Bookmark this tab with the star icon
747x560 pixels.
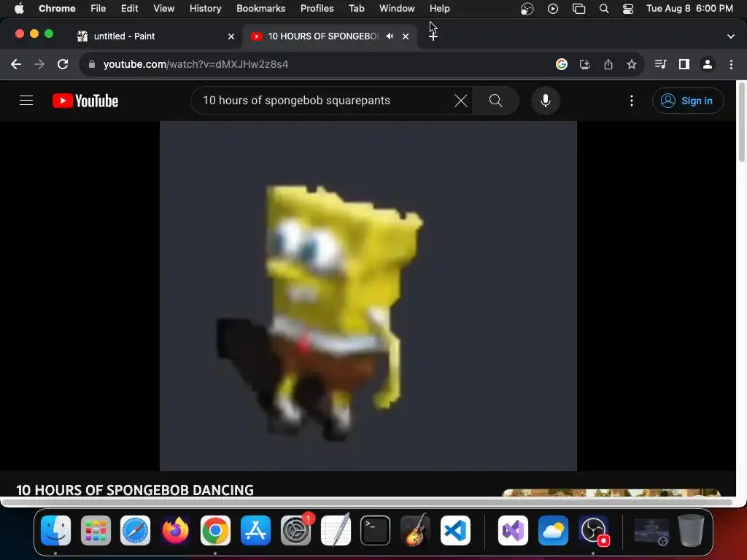632,64
